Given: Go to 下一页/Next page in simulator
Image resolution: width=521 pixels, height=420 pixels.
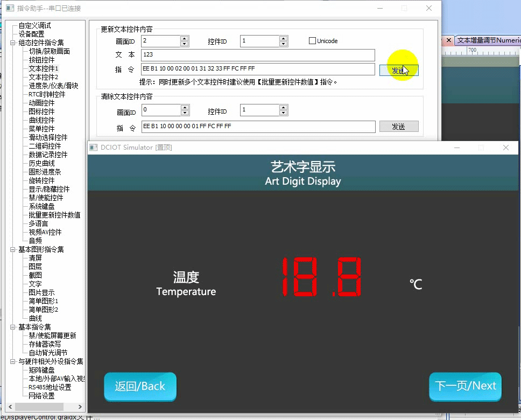Looking at the screenshot, I should (465, 387).
